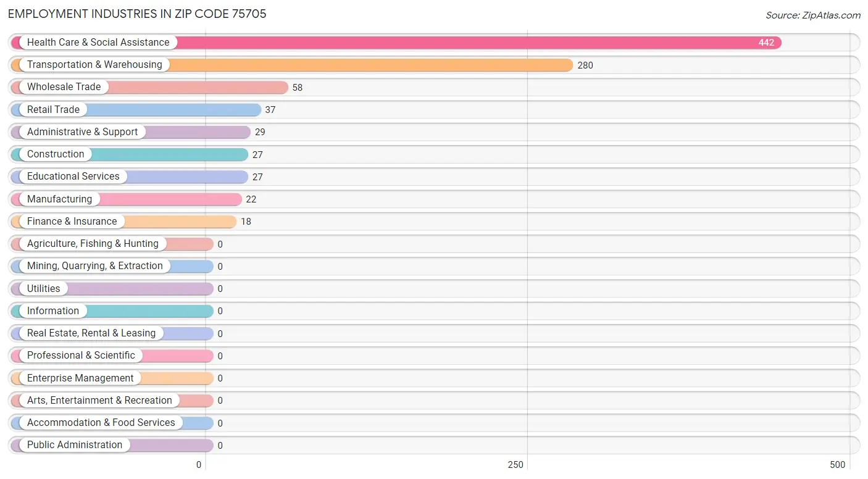Click the 22 value beside Manufacturing
868x479 pixels.
251,199
